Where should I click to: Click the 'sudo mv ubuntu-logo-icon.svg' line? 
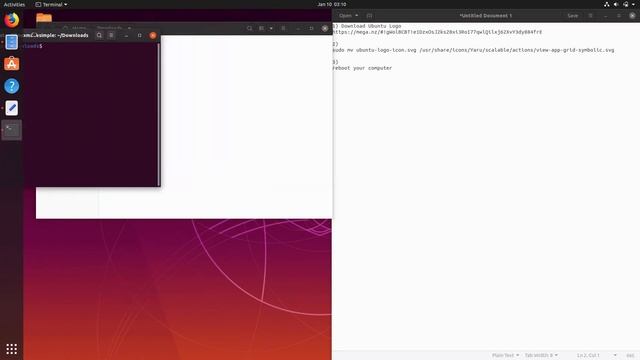point(473,50)
